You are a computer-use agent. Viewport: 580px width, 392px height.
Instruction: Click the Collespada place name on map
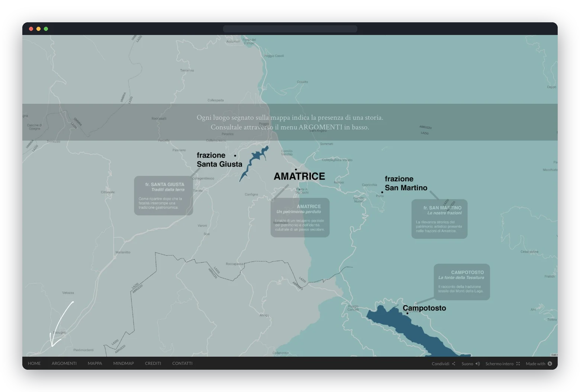point(216,100)
